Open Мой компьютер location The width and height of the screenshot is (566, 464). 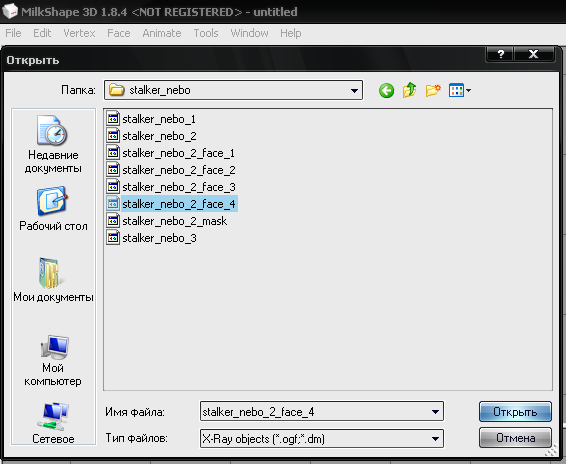[x=53, y=360]
